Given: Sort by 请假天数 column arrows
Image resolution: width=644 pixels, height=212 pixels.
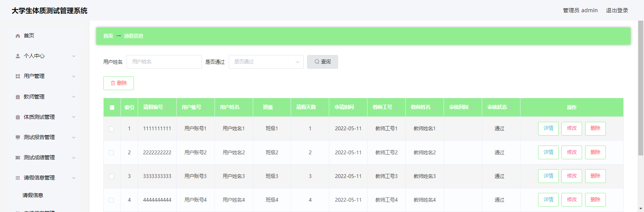Looking at the screenshot, I should 320,107.
